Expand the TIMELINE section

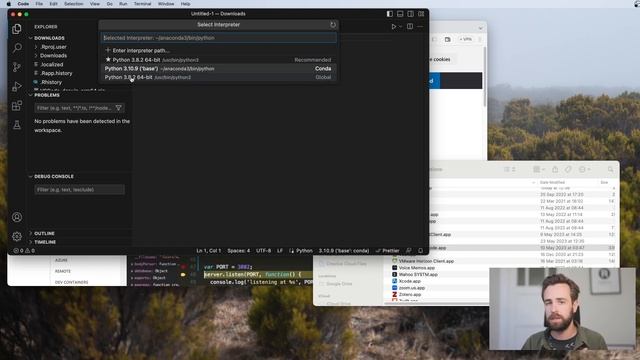pos(45,242)
